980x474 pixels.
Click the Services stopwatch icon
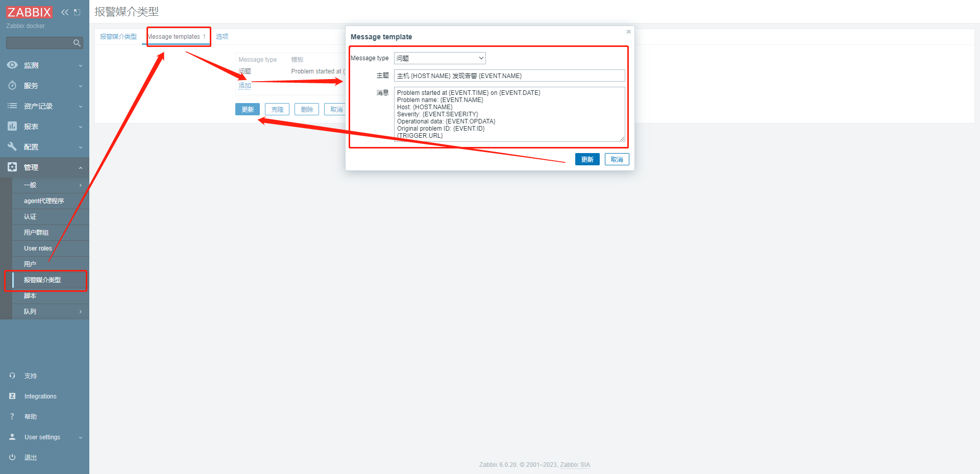click(x=12, y=86)
